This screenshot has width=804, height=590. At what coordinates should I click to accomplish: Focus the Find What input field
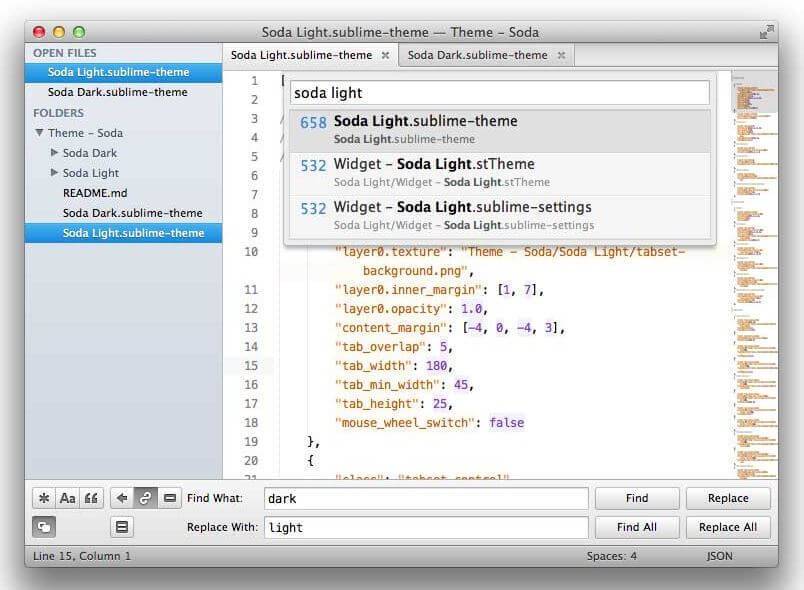click(426, 498)
